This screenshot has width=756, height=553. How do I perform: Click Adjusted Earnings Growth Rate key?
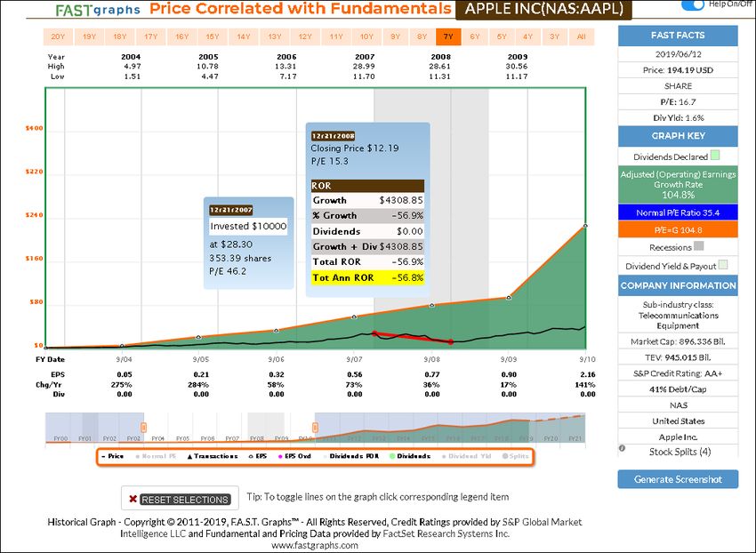click(678, 184)
